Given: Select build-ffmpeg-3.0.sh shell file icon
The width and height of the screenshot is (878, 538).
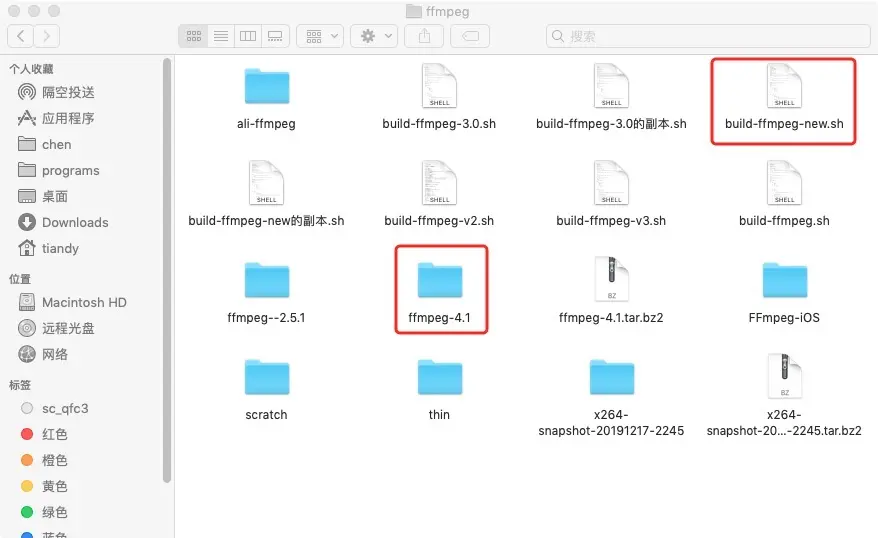Looking at the screenshot, I should 439,86.
